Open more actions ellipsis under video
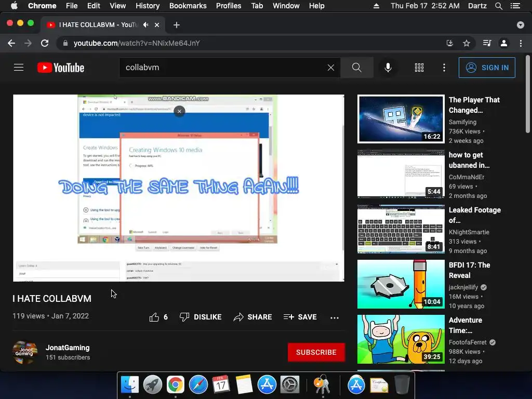 [335, 317]
